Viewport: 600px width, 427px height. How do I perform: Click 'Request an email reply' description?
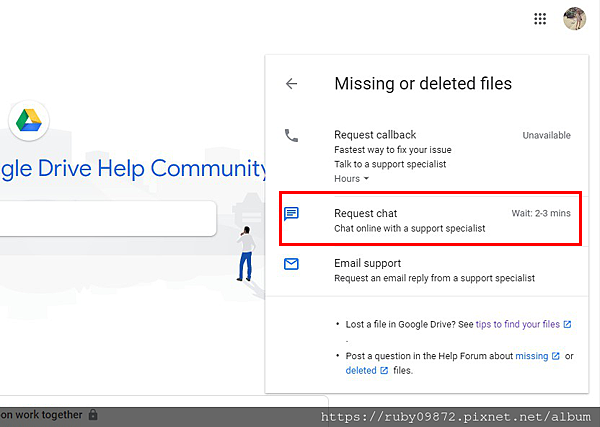pos(434,278)
